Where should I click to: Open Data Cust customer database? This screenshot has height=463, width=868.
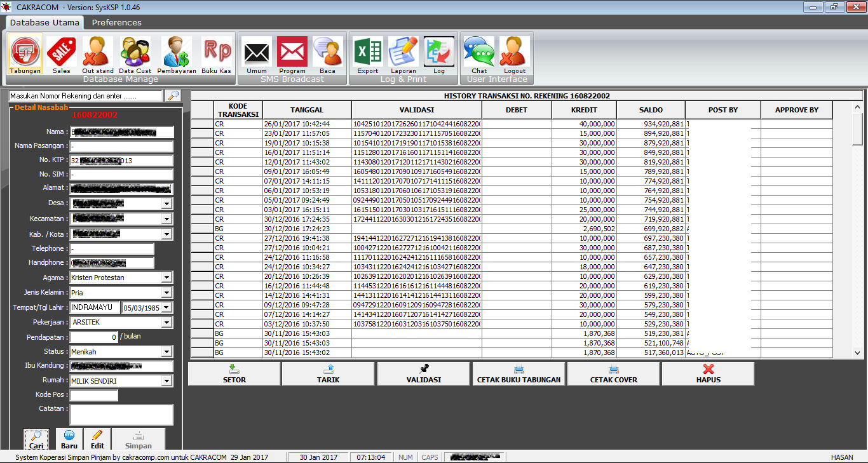135,53
